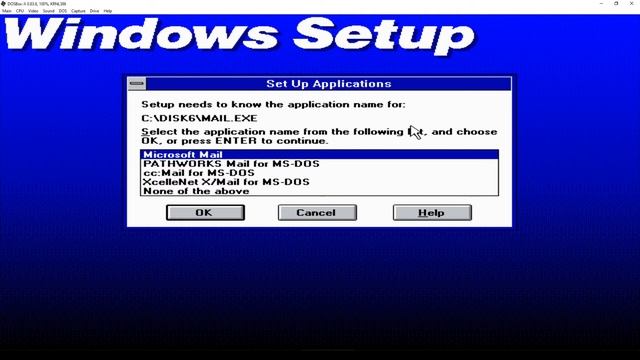
Task: Maximize the DOSBox window
Action: (x=616, y=4)
